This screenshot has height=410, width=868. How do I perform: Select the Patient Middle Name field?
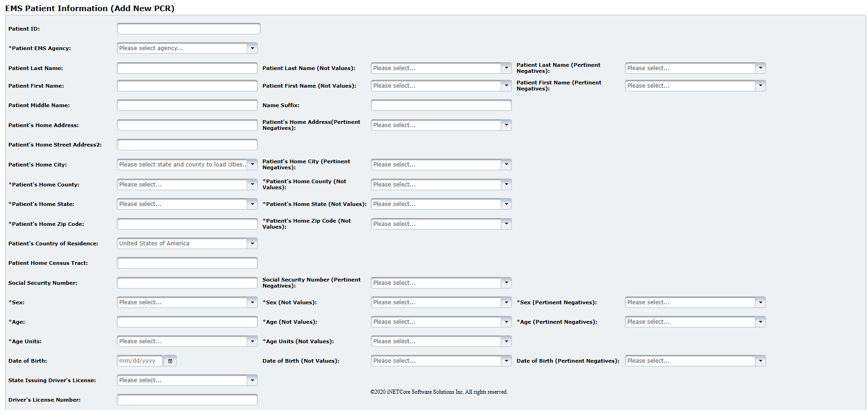pos(187,105)
